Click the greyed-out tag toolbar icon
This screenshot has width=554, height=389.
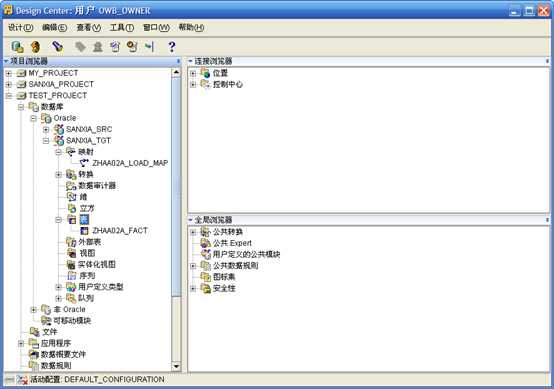tap(80, 47)
